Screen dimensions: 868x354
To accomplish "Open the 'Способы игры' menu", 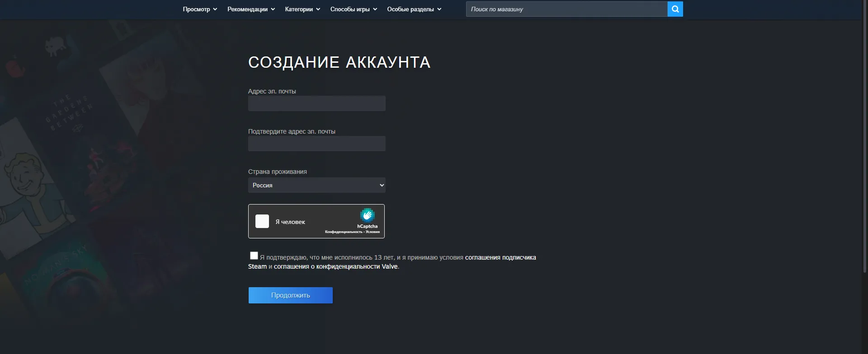I will tap(354, 9).
